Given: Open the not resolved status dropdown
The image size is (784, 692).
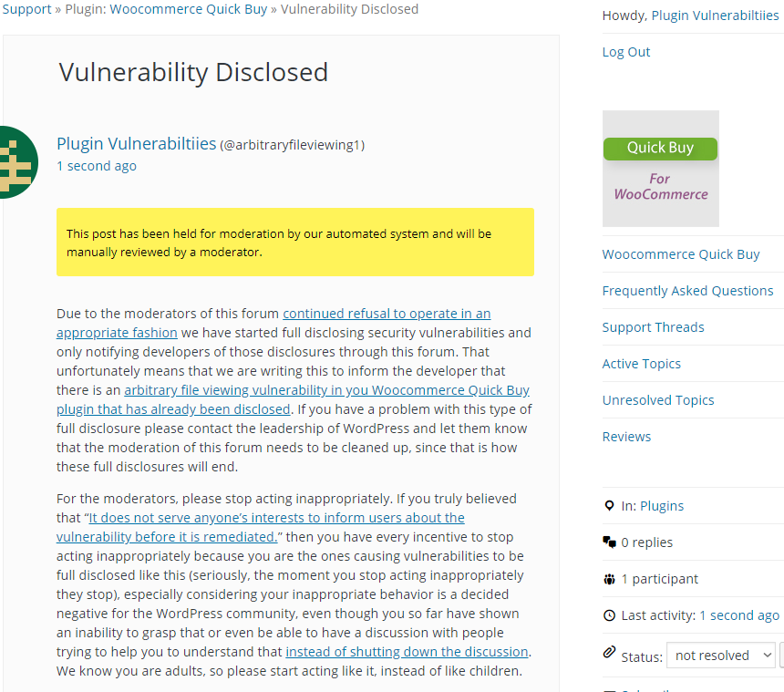Looking at the screenshot, I should pos(720,655).
